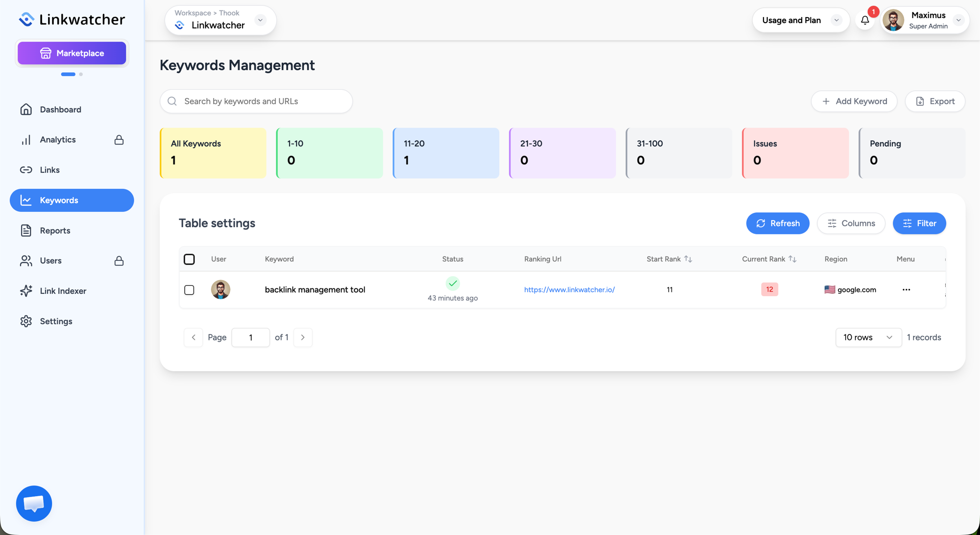The height and width of the screenshot is (535, 980).
Task: Click the Settings gear icon
Action: (x=26, y=321)
